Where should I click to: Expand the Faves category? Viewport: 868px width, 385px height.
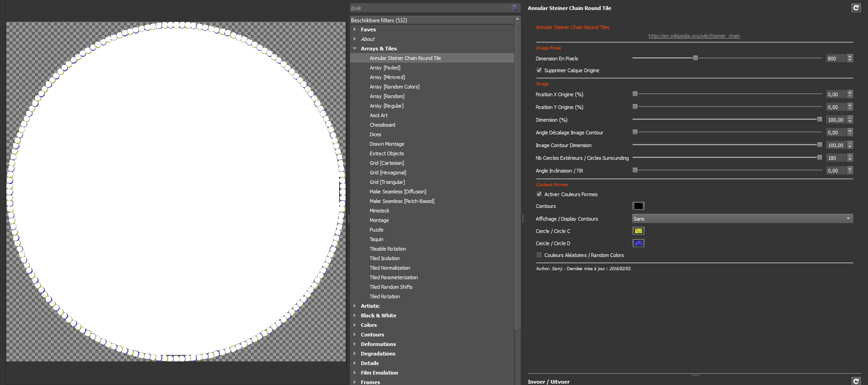pyautogui.click(x=355, y=30)
